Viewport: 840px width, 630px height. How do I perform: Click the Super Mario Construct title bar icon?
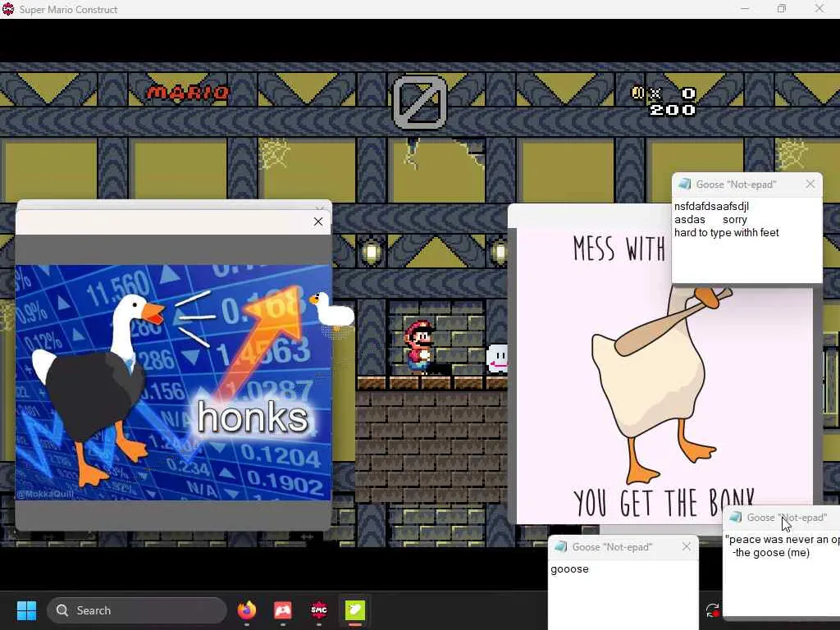[x=8, y=9]
